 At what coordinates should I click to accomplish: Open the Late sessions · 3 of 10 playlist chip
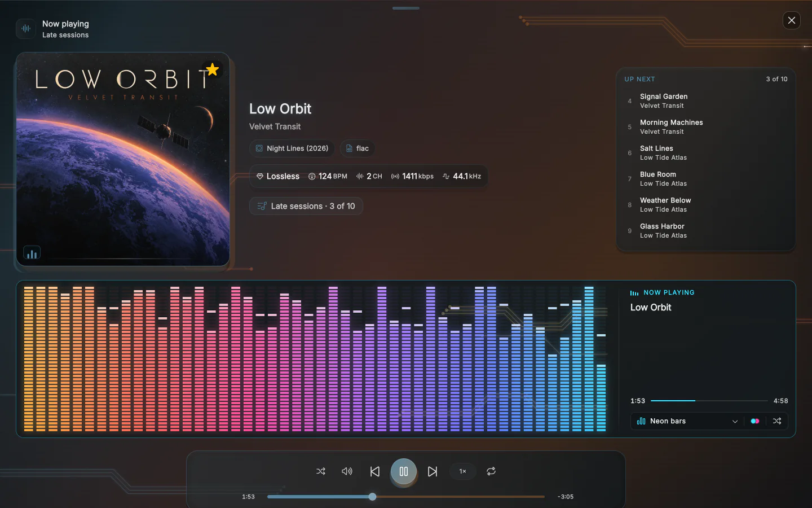point(306,206)
